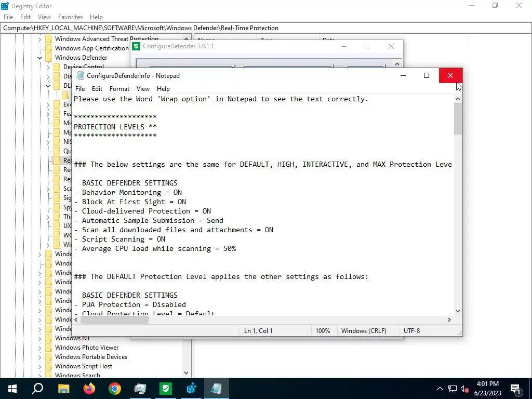Viewport: 532px width, 399px height.
Task: Click the ConfigureDefender green shield title icon
Action: point(136,46)
